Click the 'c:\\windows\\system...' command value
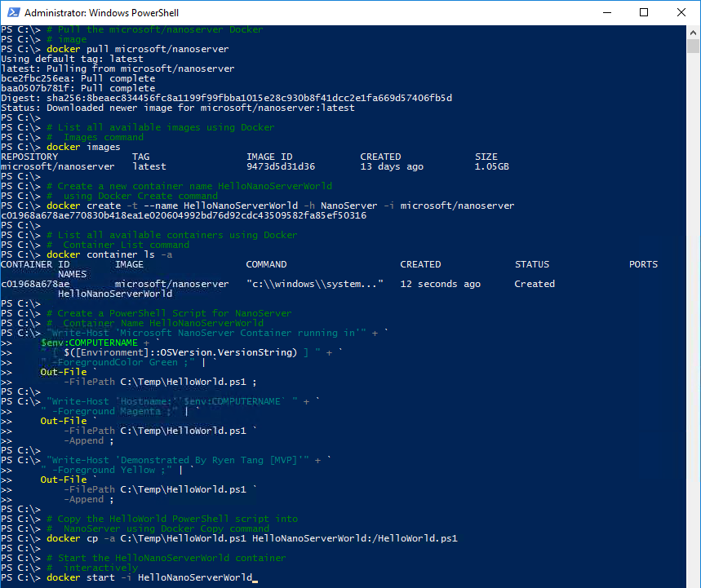Screen dimensions: 701x588 point(315,284)
